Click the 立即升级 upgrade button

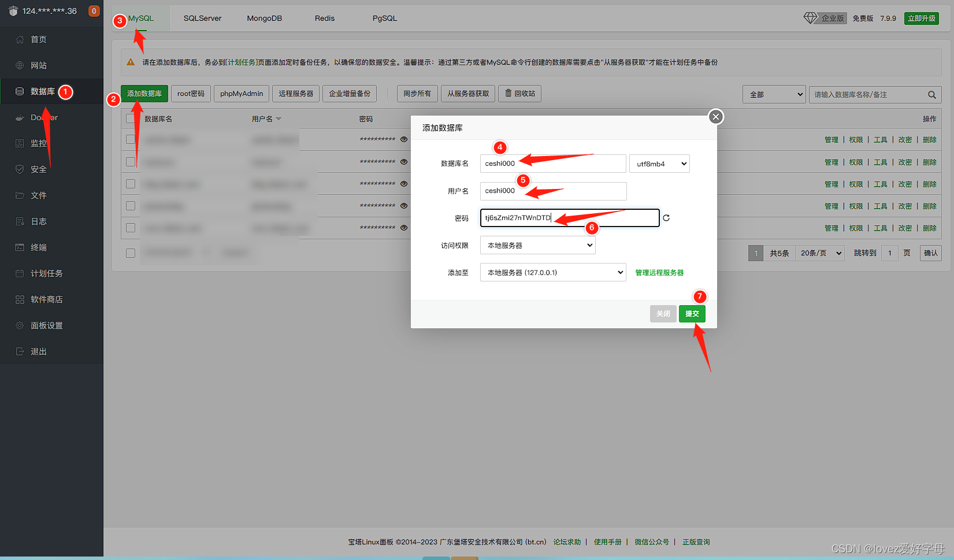[922, 18]
